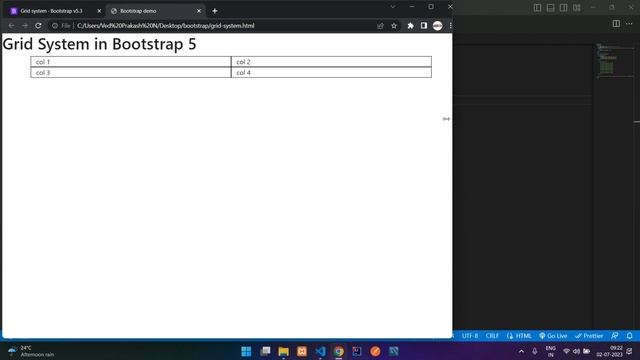Click the microphone tray icon

point(535,351)
